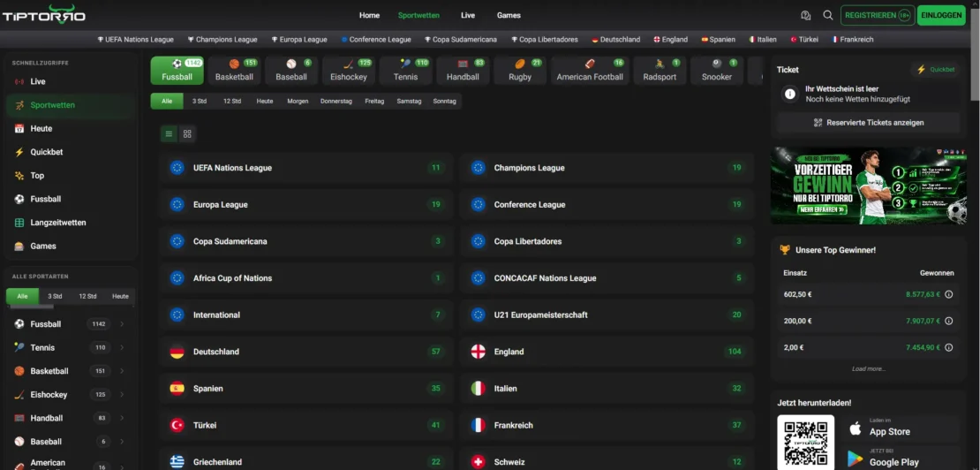Open Live in top navigation
Viewport: 980px width, 470px height.
pos(468,15)
